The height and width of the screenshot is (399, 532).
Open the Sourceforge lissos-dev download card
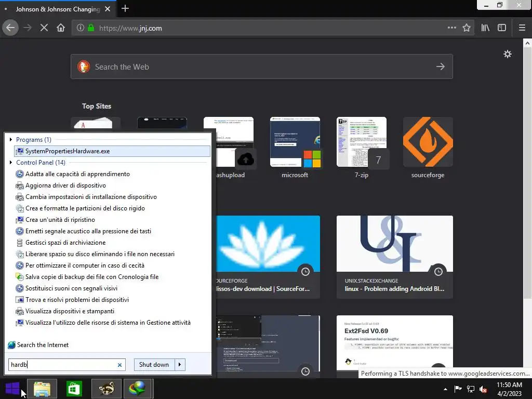(268, 257)
